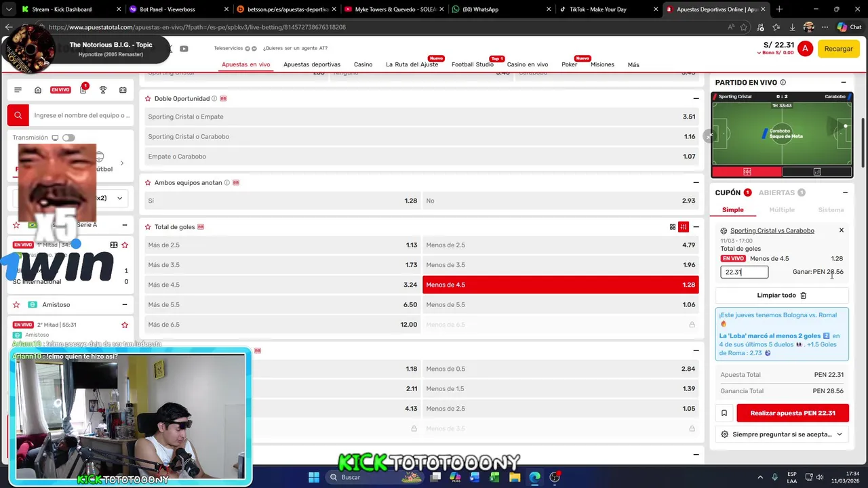This screenshot has height=488, width=868.
Task: Collapse the Doble Oportunidad market
Action: click(696, 98)
